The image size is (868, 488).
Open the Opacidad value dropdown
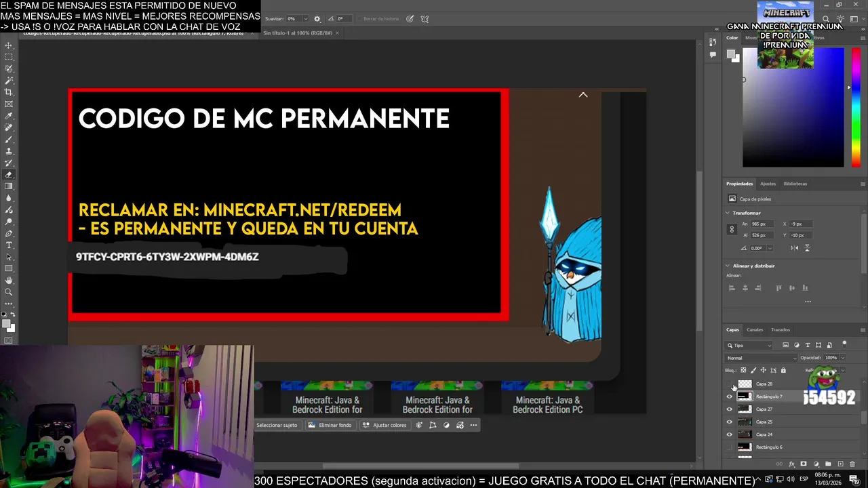click(842, 358)
